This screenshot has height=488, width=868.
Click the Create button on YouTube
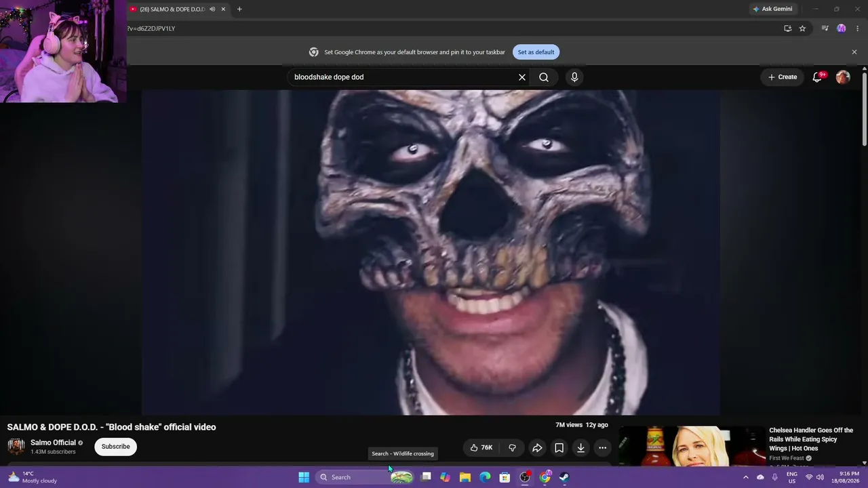click(x=783, y=77)
